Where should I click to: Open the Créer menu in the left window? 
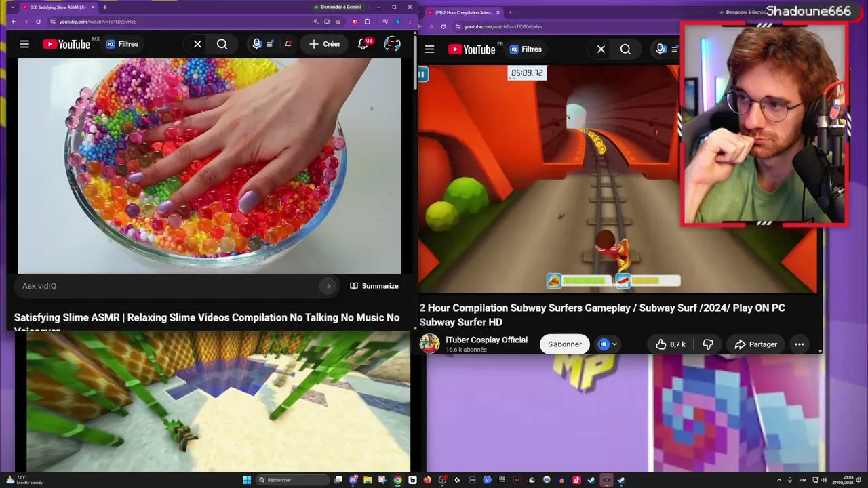coord(324,44)
